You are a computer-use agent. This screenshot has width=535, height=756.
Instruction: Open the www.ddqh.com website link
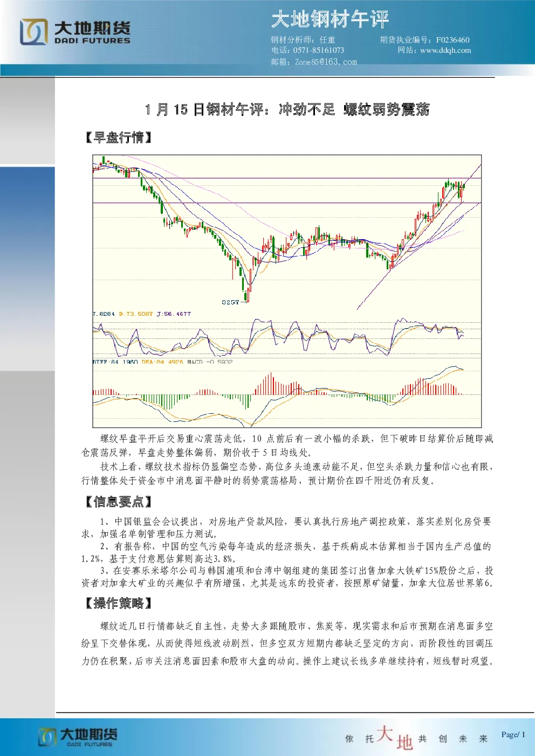[445, 50]
